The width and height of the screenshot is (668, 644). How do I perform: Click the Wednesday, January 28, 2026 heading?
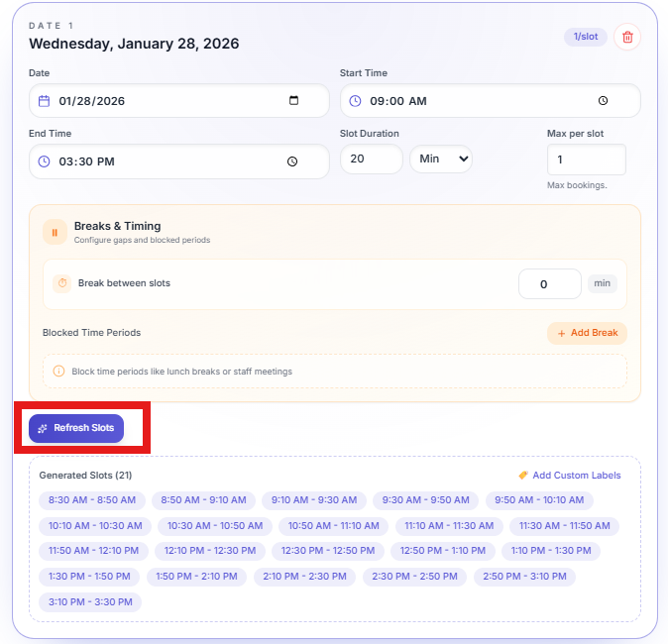tap(134, 44)
